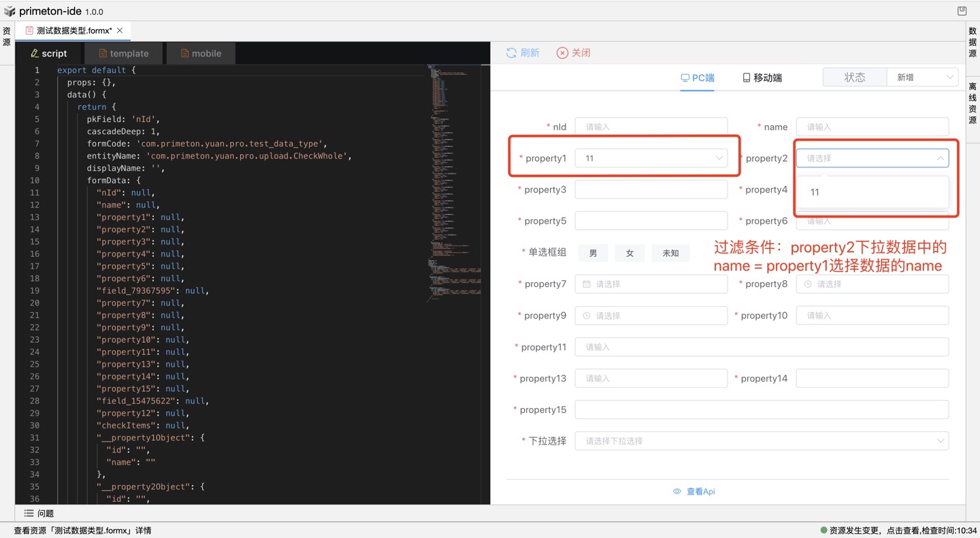Choose option 11 in property2 dropdown list
The image size is (980, 538).
point(815,192)
